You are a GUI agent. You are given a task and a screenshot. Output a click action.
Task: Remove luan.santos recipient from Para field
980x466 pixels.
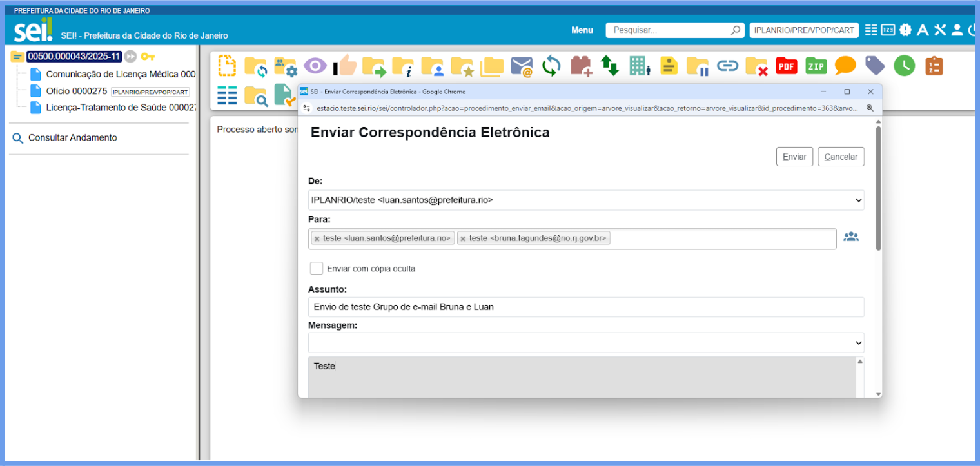(317, 238)
